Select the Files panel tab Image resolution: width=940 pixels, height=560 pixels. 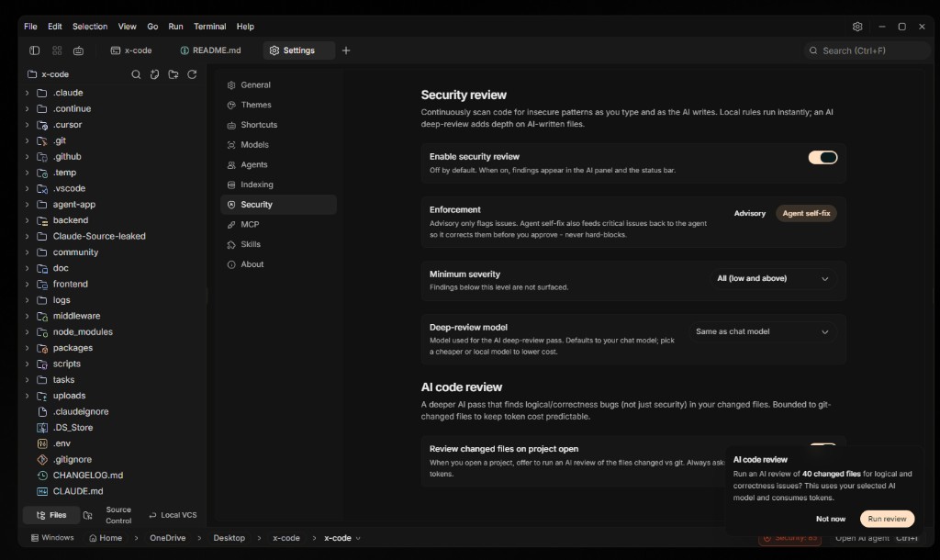51,515
